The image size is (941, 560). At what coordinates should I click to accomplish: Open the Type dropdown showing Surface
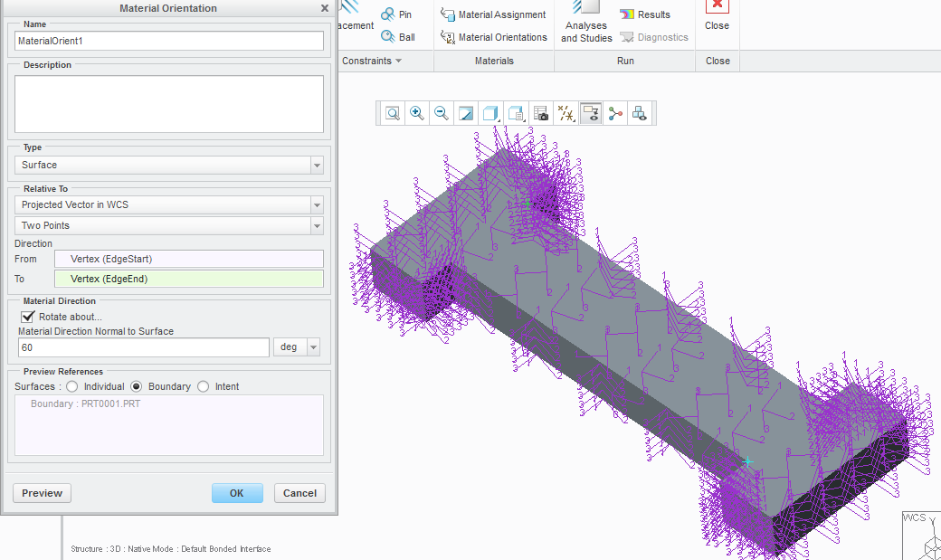pyautogui.click(x=168, y=165)
